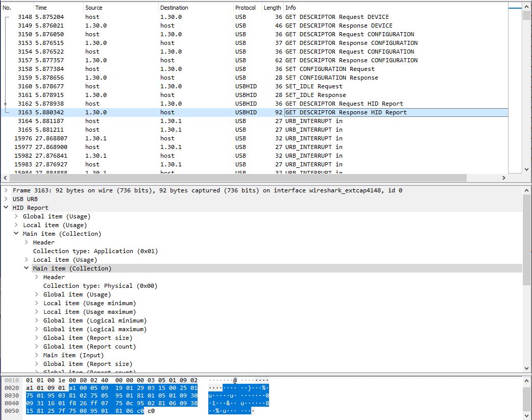532x420 pixels.
Task: Click the trailing c0 byte in hex dump
Action: (x=151, y=411)
